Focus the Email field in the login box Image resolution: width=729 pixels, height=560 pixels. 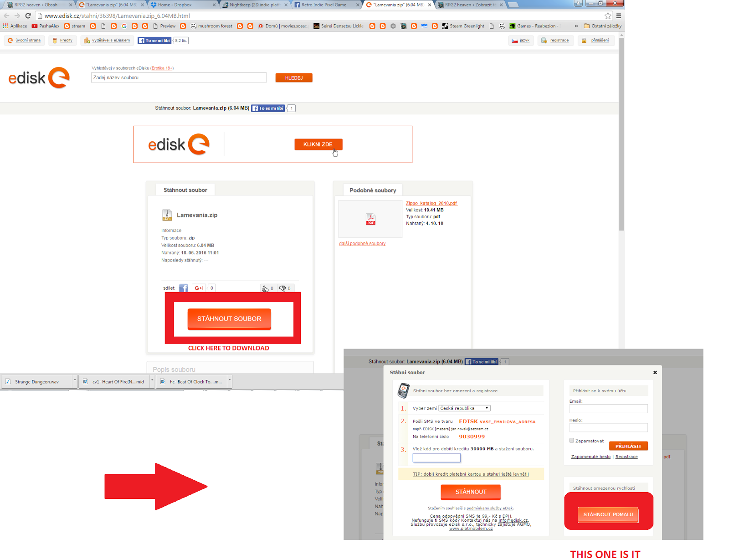click(608, 409)
